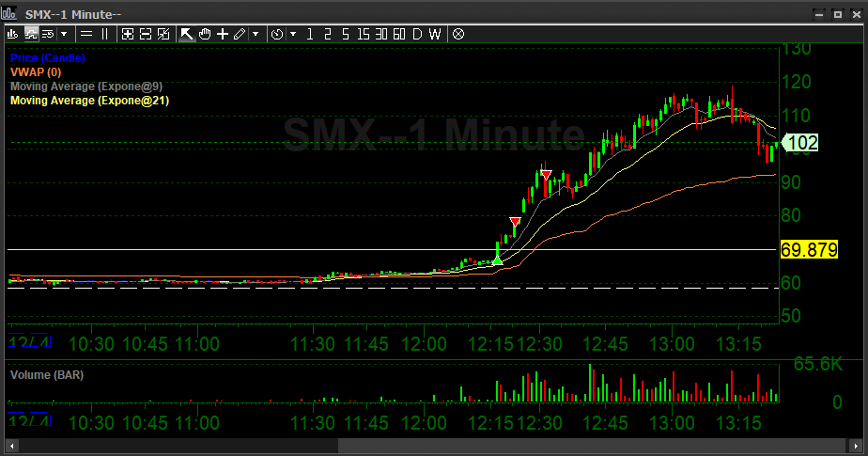Open the time period dropdown arrow
This screenshot has width=868, height=456.
point(293,35)
